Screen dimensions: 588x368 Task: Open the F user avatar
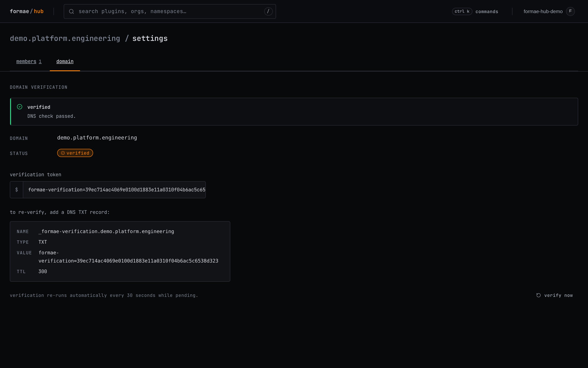[570, 11]
